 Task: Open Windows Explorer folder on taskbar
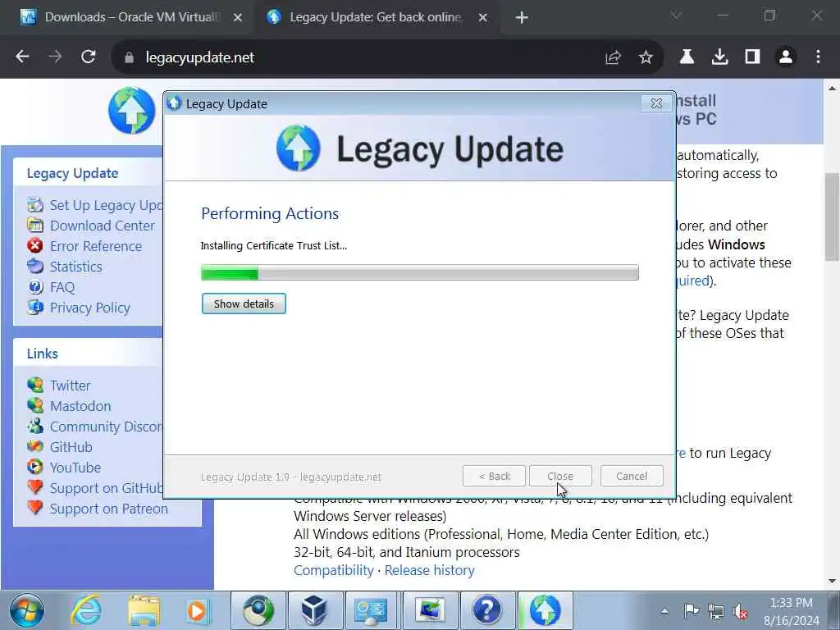pyautogui.click(x=144, y=610)
